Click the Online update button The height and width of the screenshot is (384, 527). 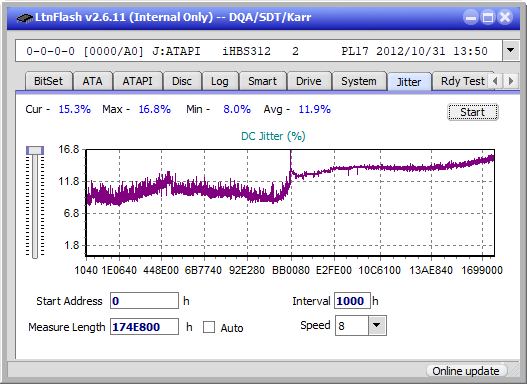(466, 371)
